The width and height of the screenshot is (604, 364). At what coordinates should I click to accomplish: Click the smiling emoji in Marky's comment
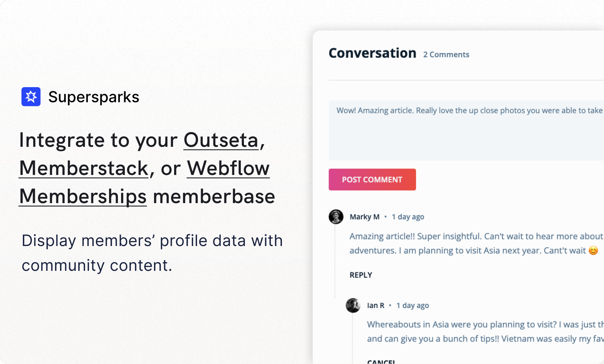[593, 251]
